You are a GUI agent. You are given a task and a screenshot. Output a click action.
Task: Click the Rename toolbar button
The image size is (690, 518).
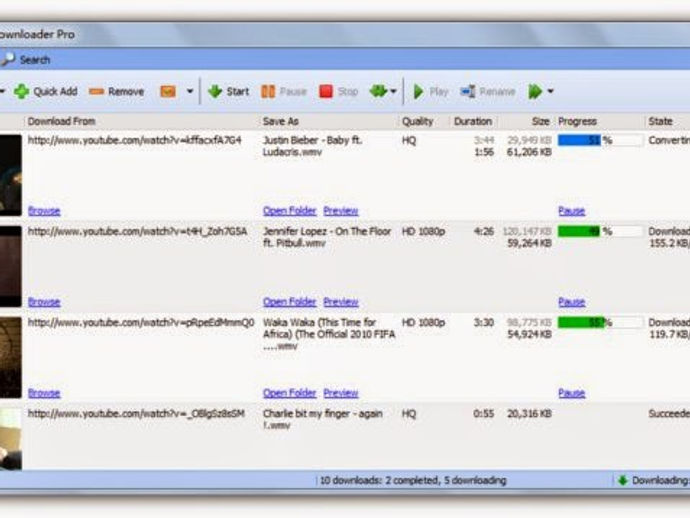(x=488, y=92)
